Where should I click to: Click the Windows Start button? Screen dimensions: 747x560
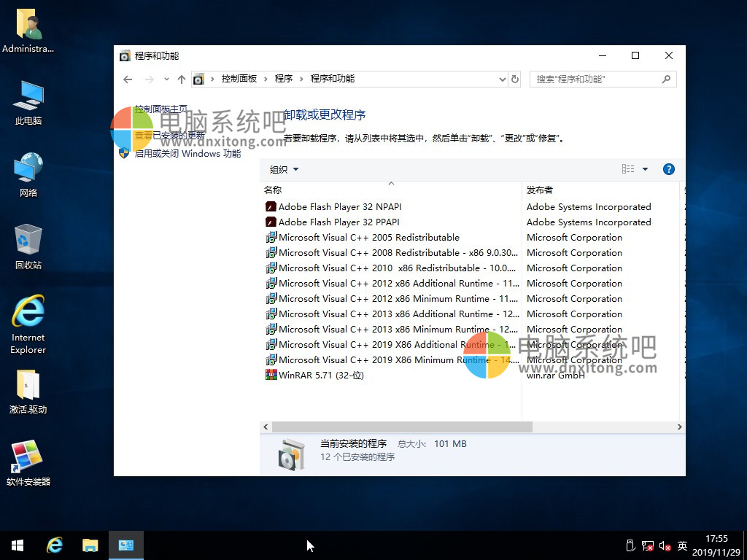coord(18,545)
